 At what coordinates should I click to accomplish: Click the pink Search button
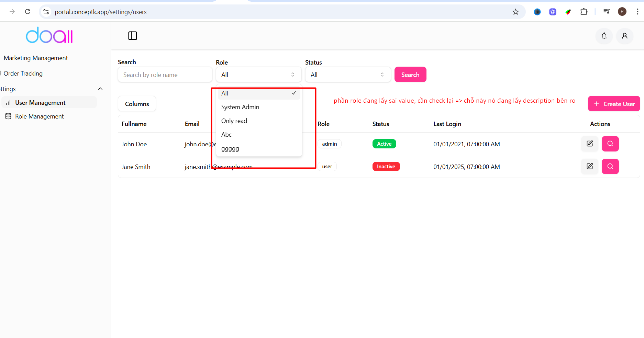pos(410,75)
